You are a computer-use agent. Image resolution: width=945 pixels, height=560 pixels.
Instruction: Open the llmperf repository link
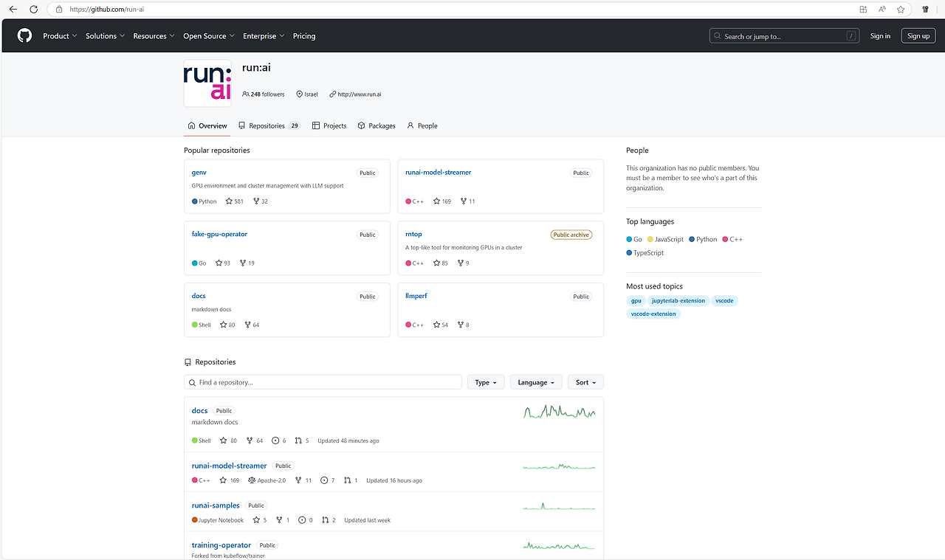coord(416,296)
